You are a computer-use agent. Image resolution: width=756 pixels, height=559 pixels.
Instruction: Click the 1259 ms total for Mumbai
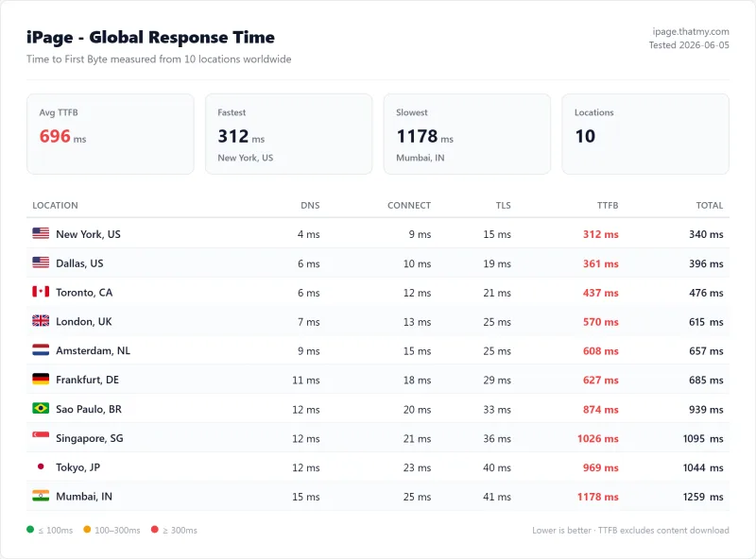703,497
